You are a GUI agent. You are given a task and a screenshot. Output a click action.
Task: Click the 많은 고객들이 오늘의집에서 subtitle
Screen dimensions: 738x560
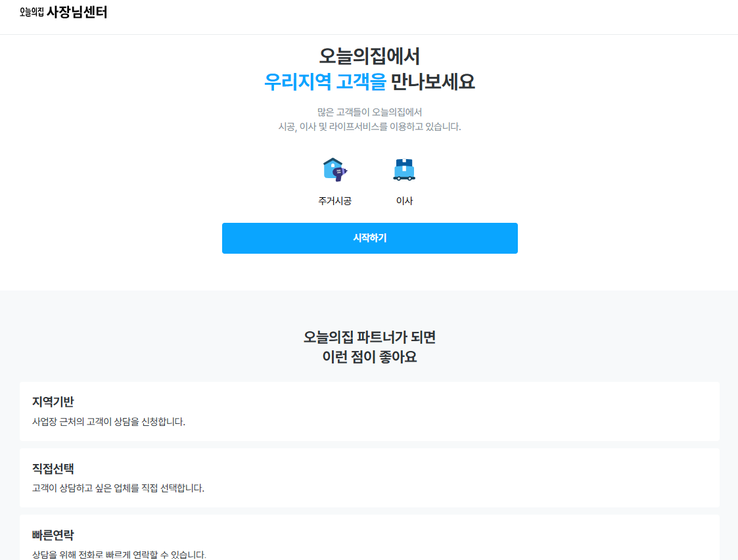[x=369, y=112]
